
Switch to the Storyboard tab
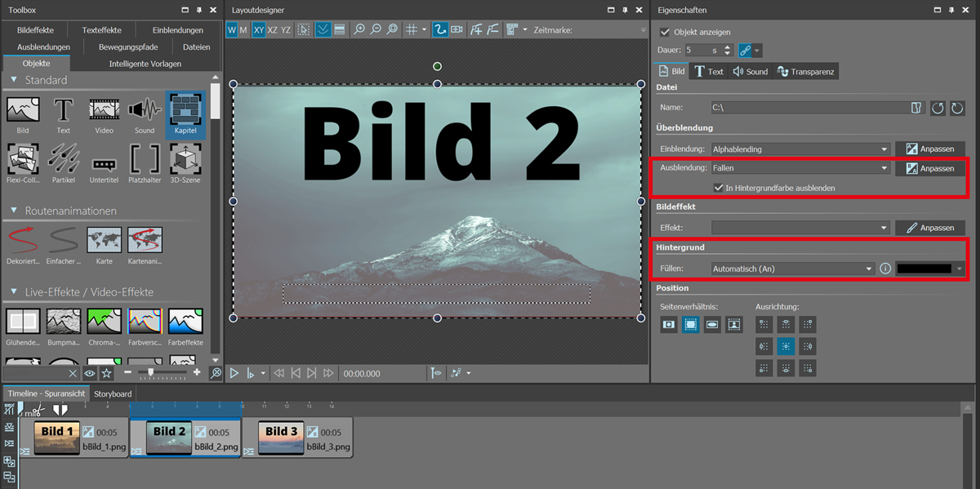[x=113, y=394]
